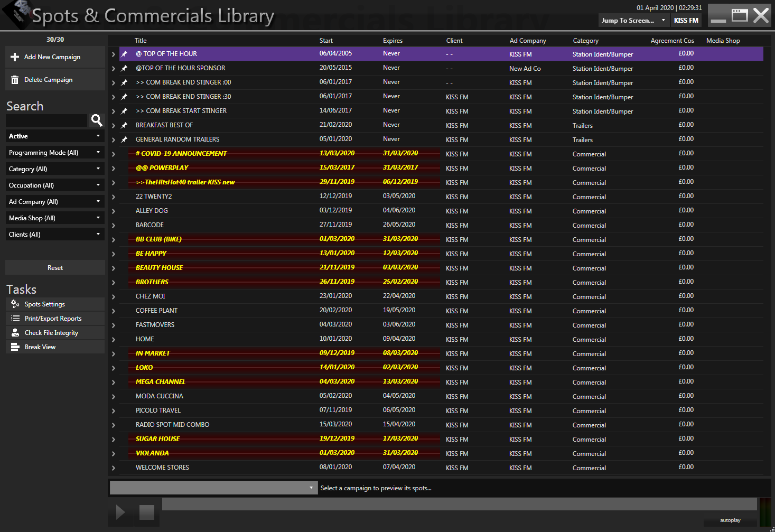Open the Media Shop (All) filter dropdown
Image resolution: width=775 pixels, height=532 pixels.
click(x=55, y=218)
